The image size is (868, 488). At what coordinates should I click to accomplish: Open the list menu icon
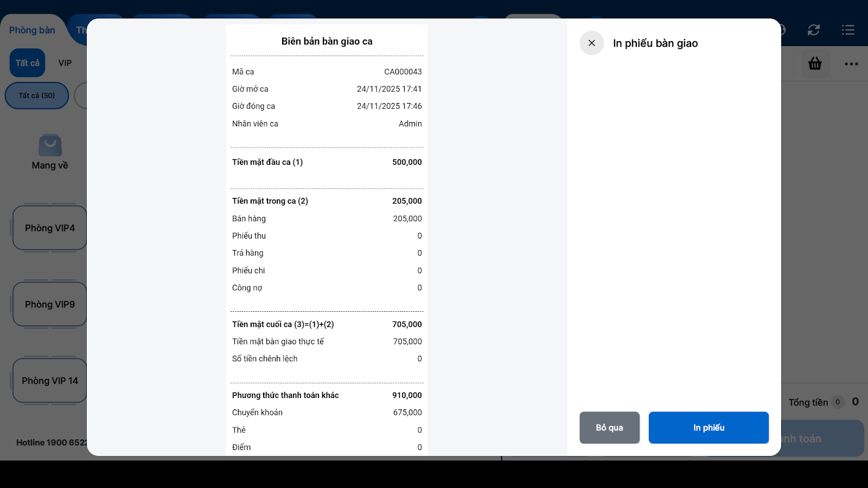click(848, 30)
